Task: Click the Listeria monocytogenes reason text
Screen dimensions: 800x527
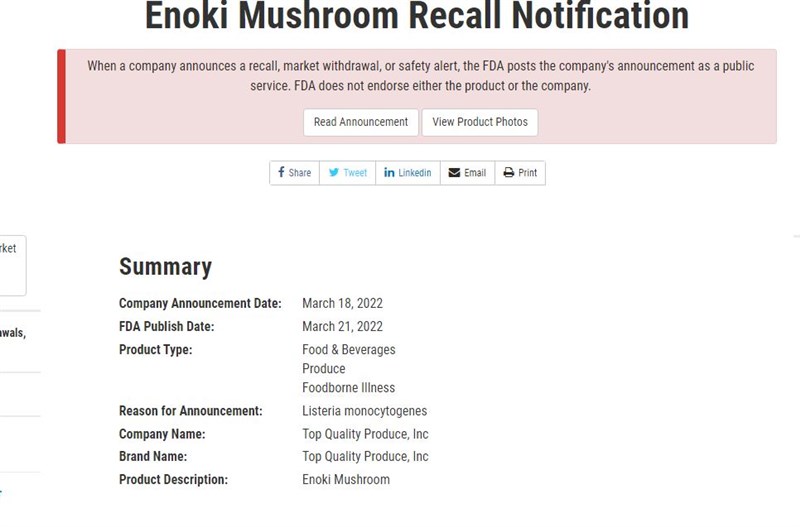Action: pos(364,411)
